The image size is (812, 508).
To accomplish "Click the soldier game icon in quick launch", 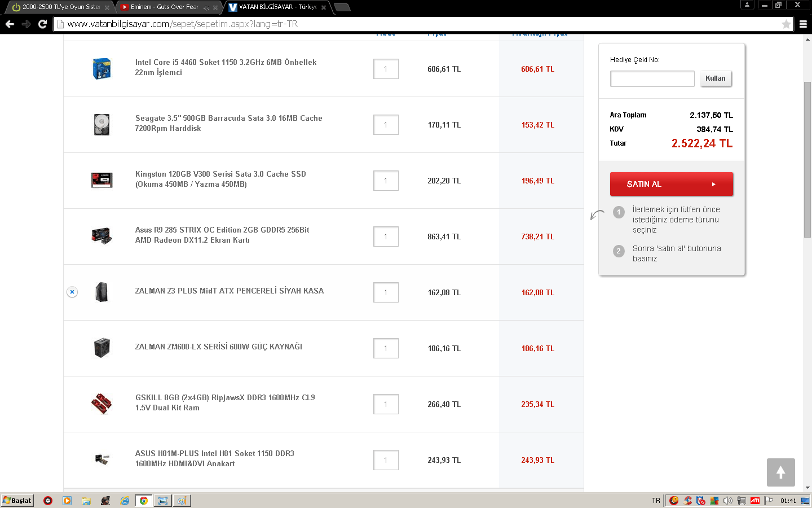I will point(105,501).
